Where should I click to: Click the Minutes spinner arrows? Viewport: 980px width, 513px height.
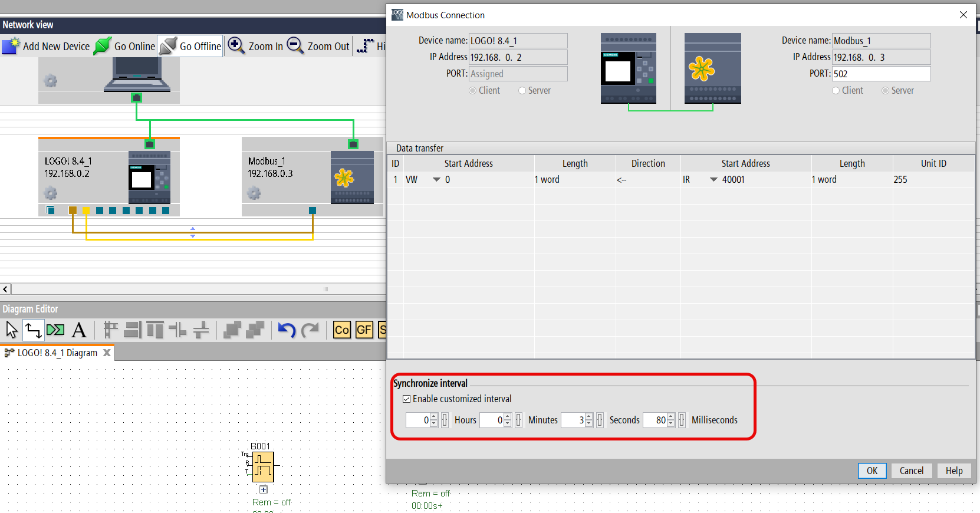click(x=508, y=420)
